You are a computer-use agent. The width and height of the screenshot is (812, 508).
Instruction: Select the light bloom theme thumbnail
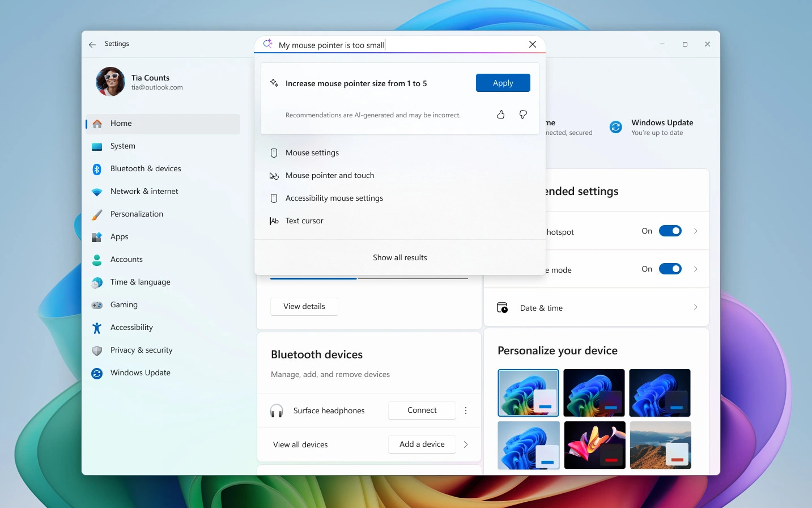[528, 393]
